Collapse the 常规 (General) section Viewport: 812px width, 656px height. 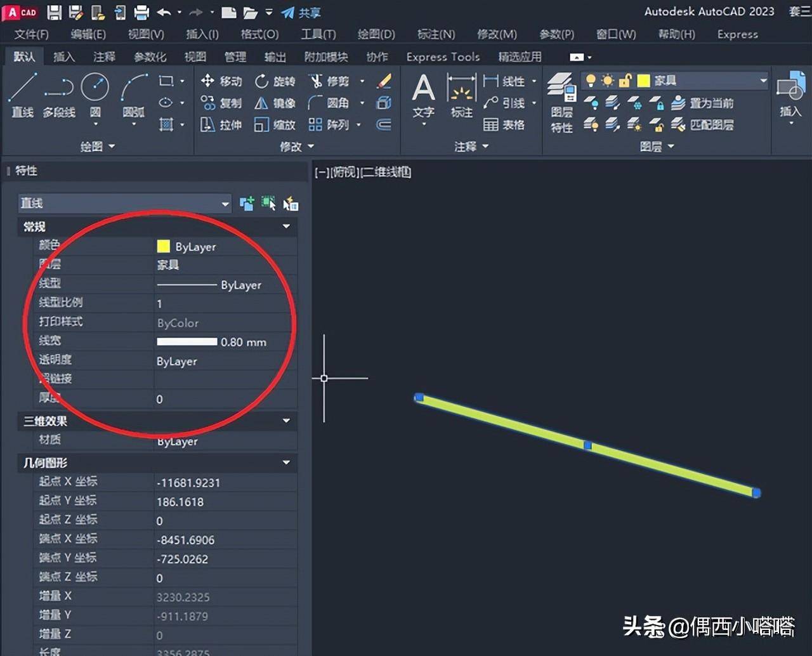pos(286,226)
